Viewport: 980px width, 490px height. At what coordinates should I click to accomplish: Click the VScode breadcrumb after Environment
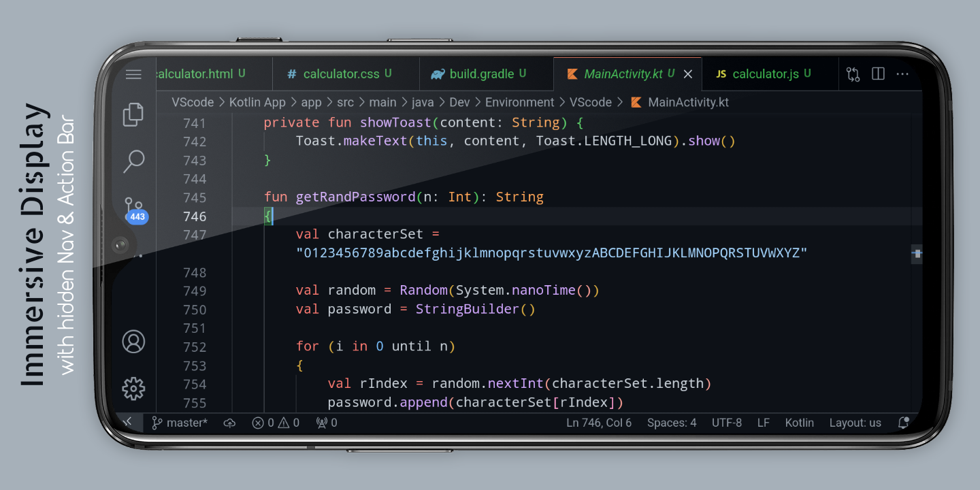(x=591, y=102)
